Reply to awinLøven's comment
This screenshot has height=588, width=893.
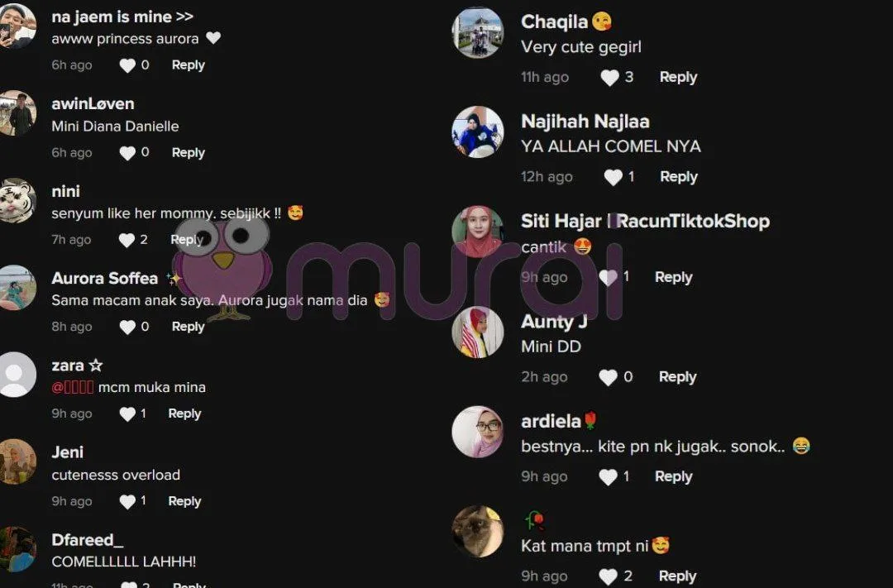point(188,153)
